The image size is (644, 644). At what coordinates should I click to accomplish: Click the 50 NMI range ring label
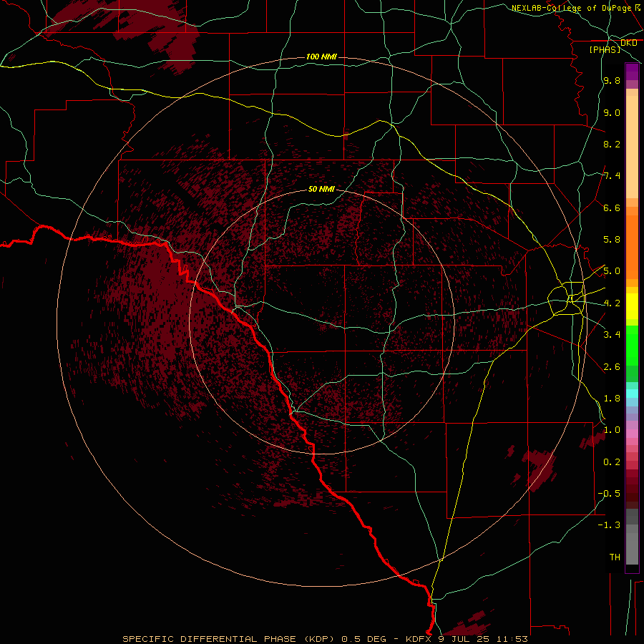click(321, 189)
